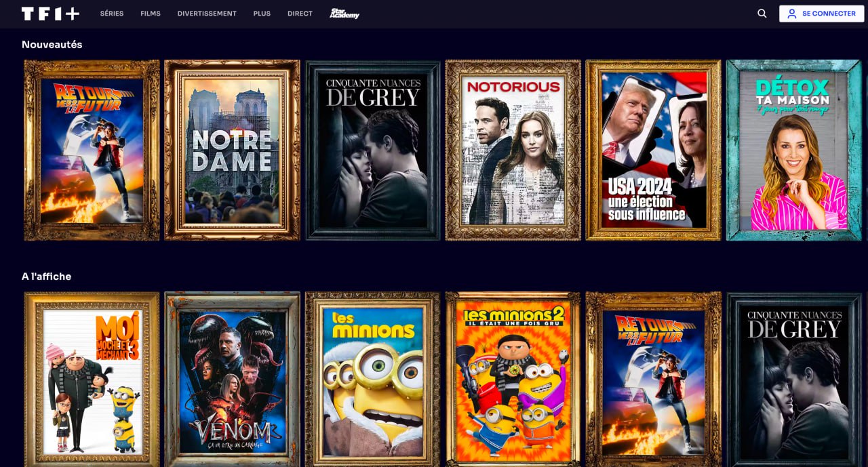Open USA 2024 une élection sous influence
The image size is (868, 467).
(x=654, y=150)
